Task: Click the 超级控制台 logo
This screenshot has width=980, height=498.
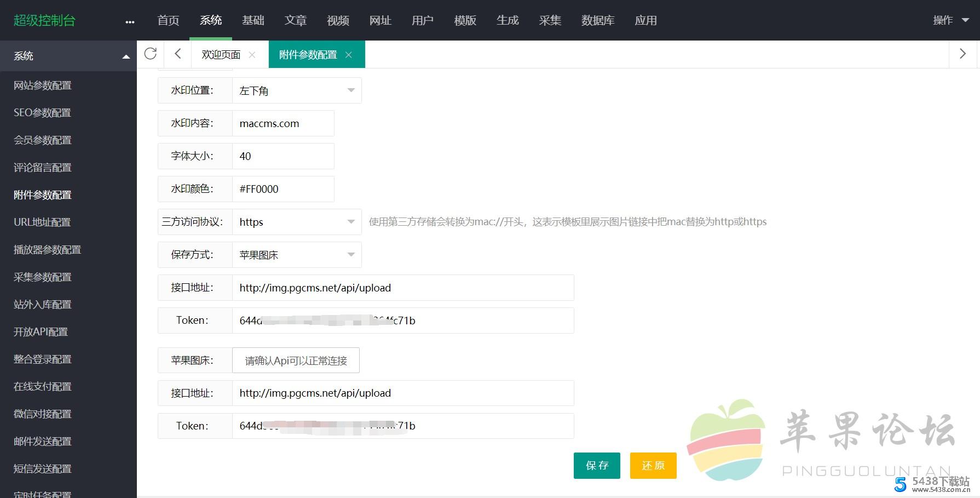Action: (44, 20)
